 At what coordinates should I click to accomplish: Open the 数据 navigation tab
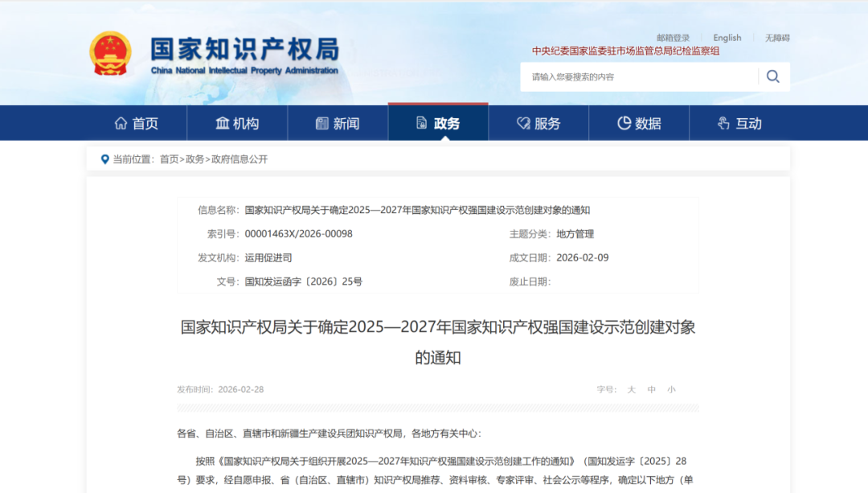[640, 122]
